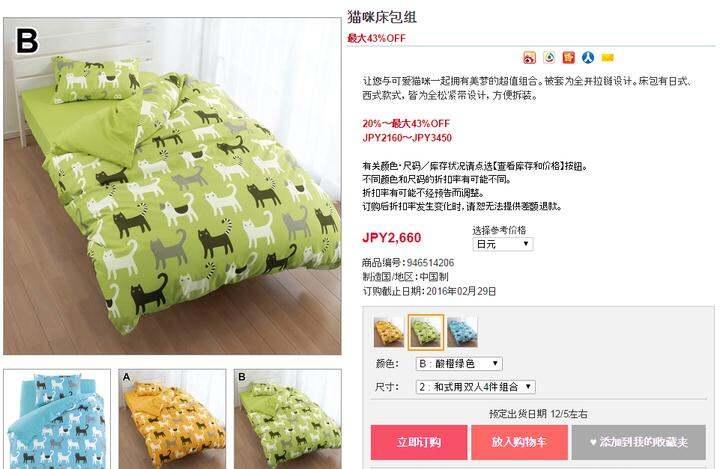Select the green bedding color swatch
The height and width of the screenshot is (469, 720).
click(x=426, y=332)
